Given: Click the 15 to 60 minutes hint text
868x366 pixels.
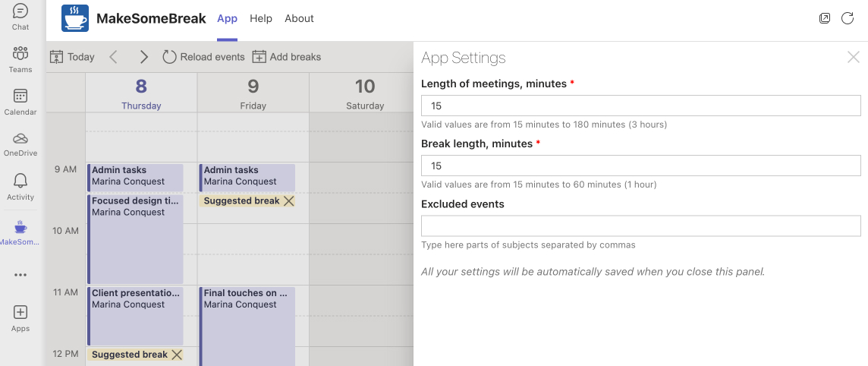Looking at the screenshot, I should (x=539, y=185).
